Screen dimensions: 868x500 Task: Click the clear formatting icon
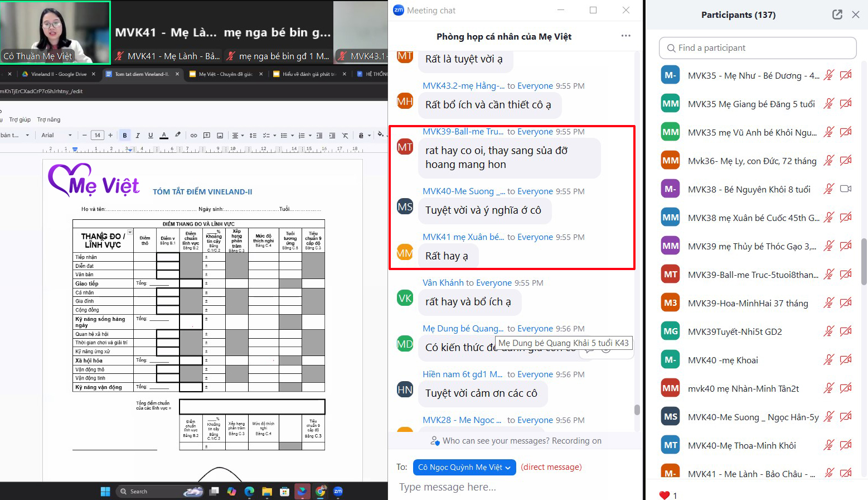[x=345, y=136]
